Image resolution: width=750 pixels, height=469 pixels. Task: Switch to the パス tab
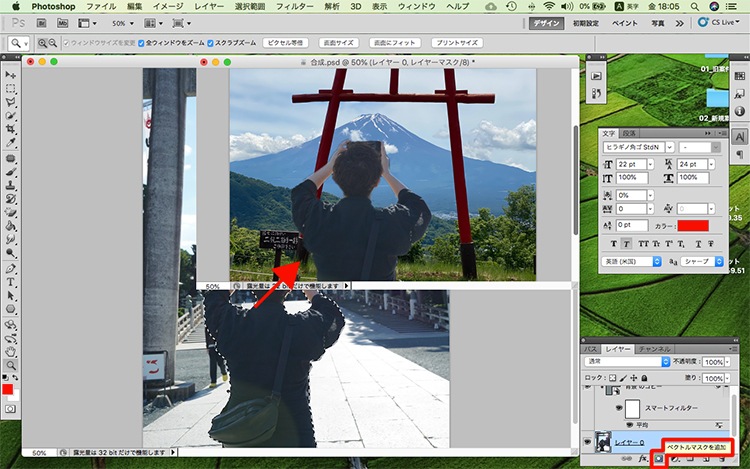[x=591, y=349]
